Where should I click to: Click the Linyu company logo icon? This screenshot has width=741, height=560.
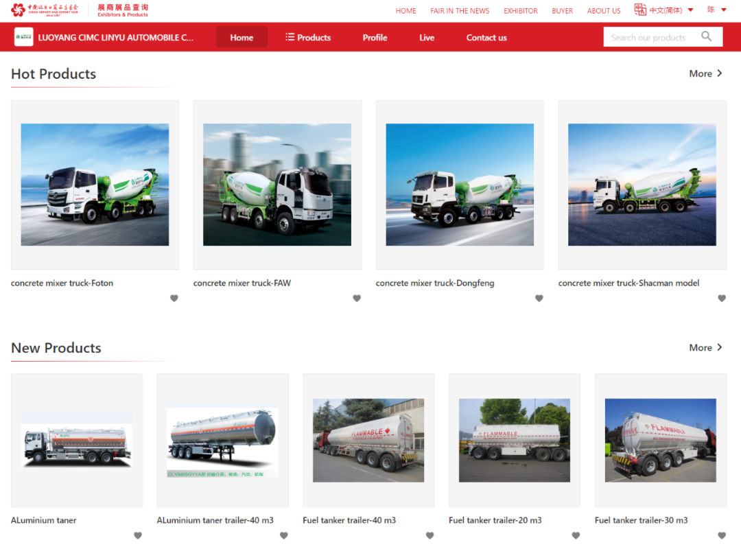coord(24,37)
